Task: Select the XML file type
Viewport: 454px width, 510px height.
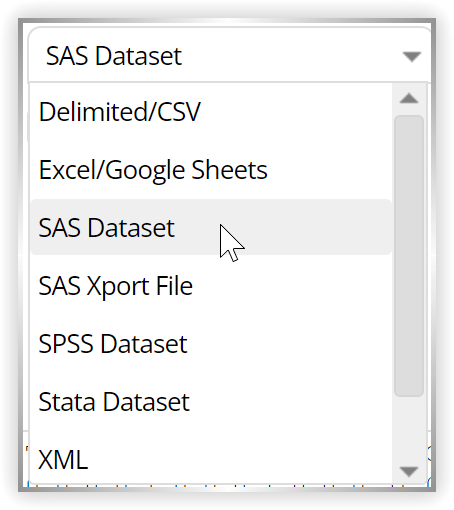Action: (211, 459)
